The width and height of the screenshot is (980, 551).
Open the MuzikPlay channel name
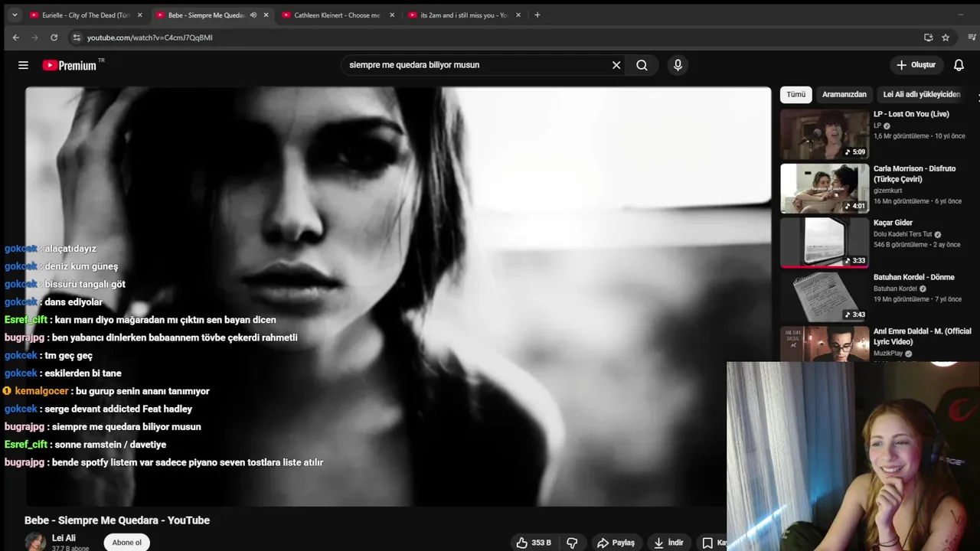888,354
